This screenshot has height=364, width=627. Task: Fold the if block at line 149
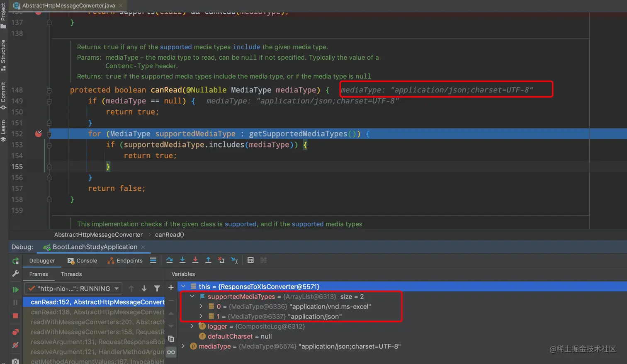(49, 101)
